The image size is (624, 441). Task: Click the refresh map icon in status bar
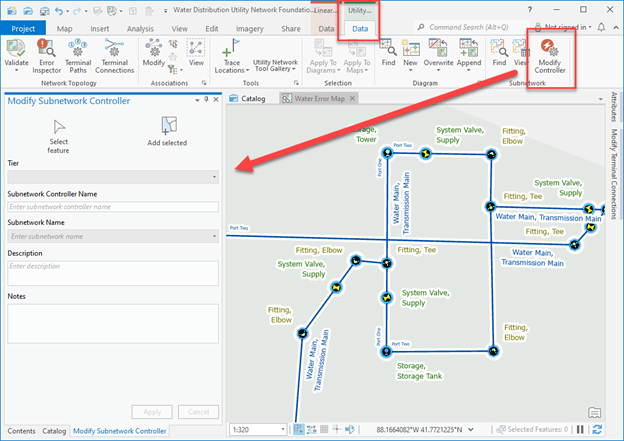coord(597,429)
